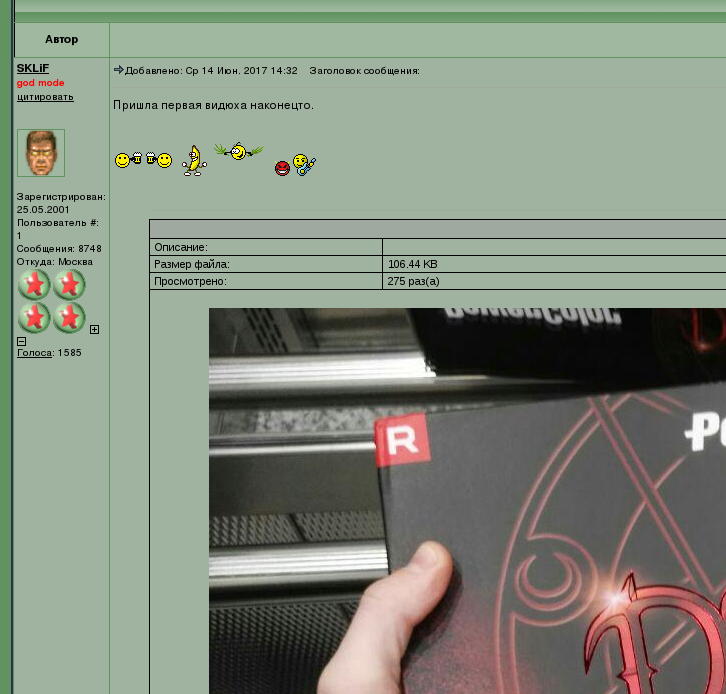Click 'Пользователь #:' label

(58, 223)
